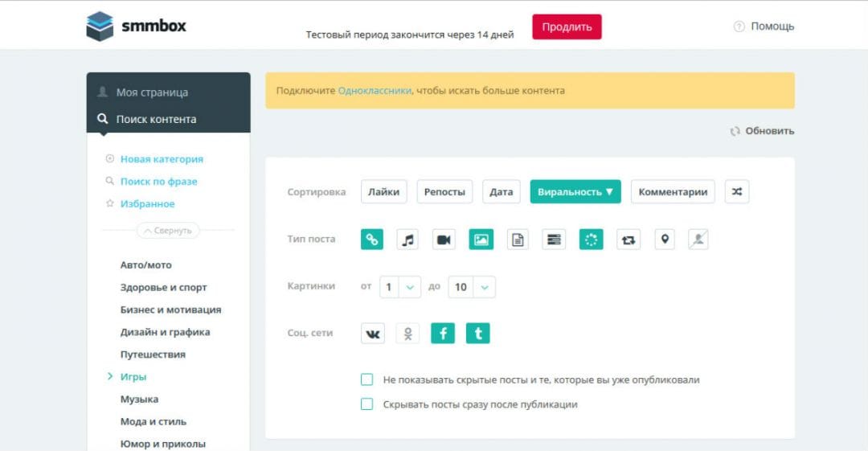Toggle crossed-out person post type filter
The width and height of the screenshot is (868, 451).
click(698, 240)
